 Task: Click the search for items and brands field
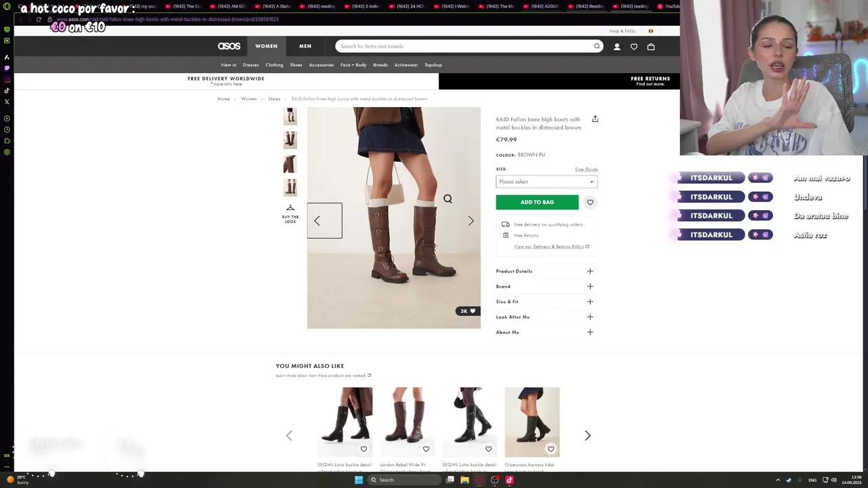click(465, 46)
